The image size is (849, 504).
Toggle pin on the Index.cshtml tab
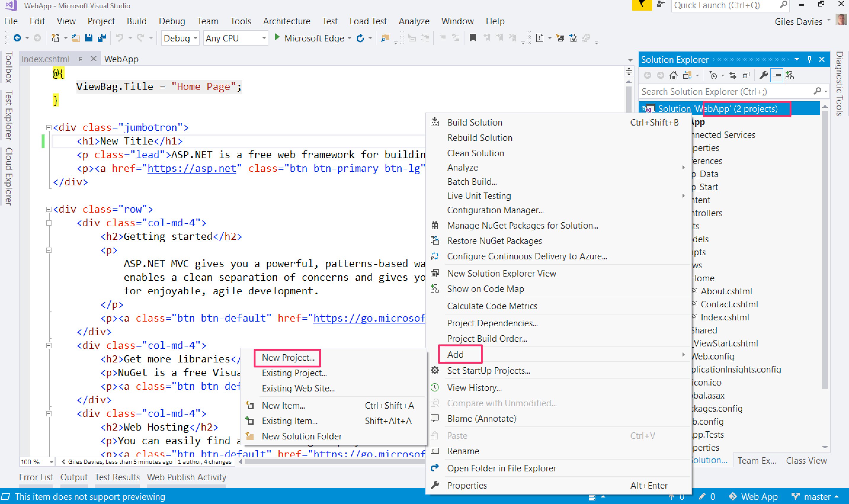click(x=80, y=59)
